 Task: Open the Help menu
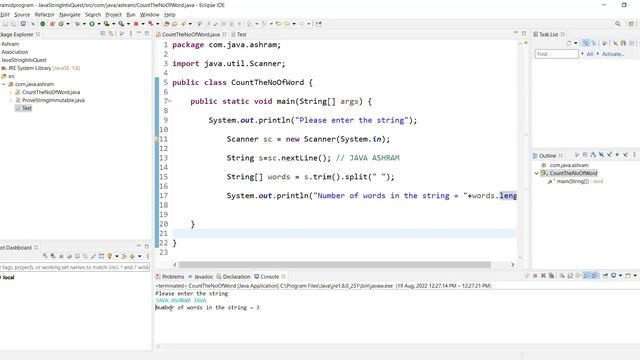point(170,14)
